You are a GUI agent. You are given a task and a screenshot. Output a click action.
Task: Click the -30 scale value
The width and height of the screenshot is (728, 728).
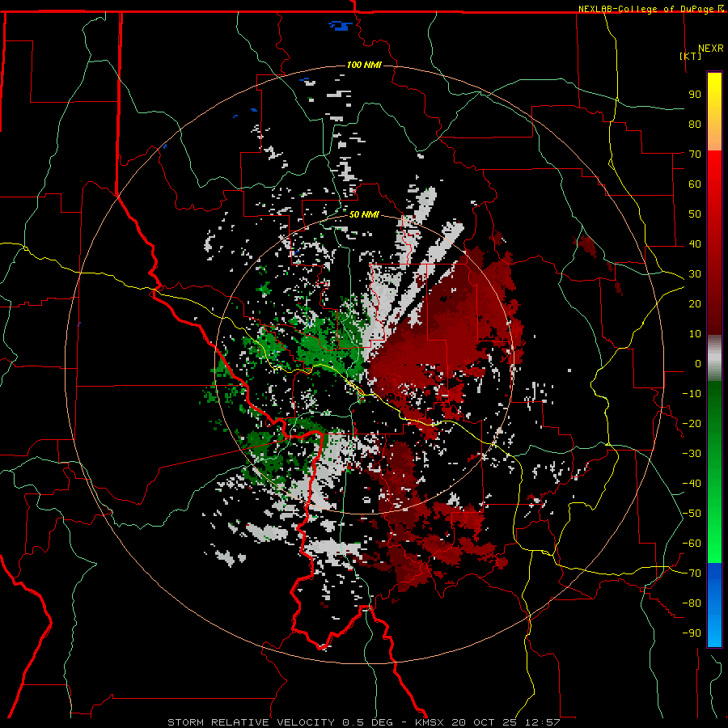coord(692,454)
